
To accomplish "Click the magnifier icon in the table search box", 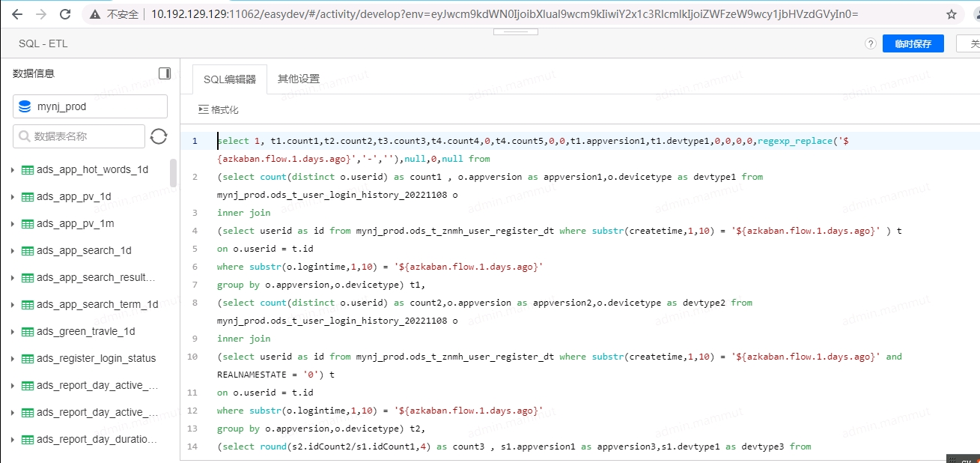I will coord(25,136).
